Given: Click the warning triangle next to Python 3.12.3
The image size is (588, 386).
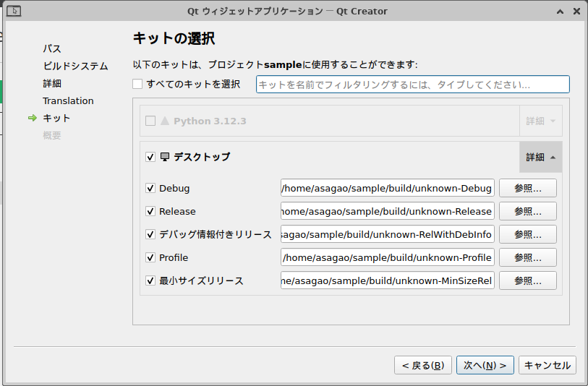Looking at the screenshot, I should 165,121.
